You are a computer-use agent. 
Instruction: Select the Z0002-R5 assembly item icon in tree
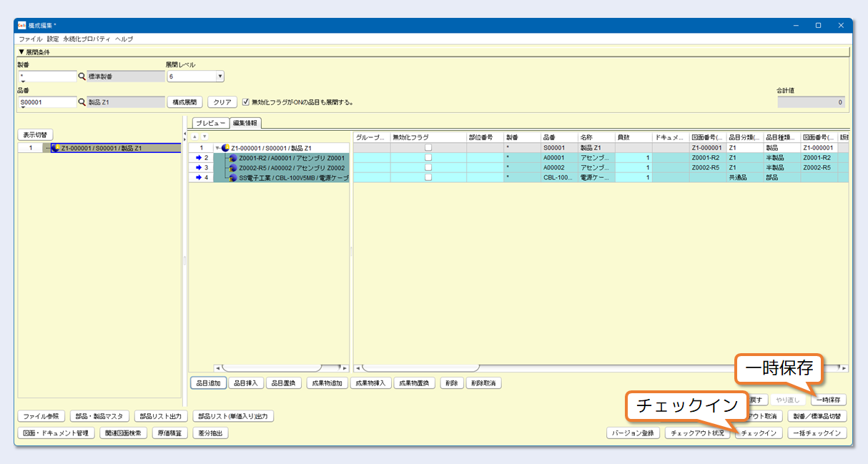pyautogui.click(x=233, y=167)
